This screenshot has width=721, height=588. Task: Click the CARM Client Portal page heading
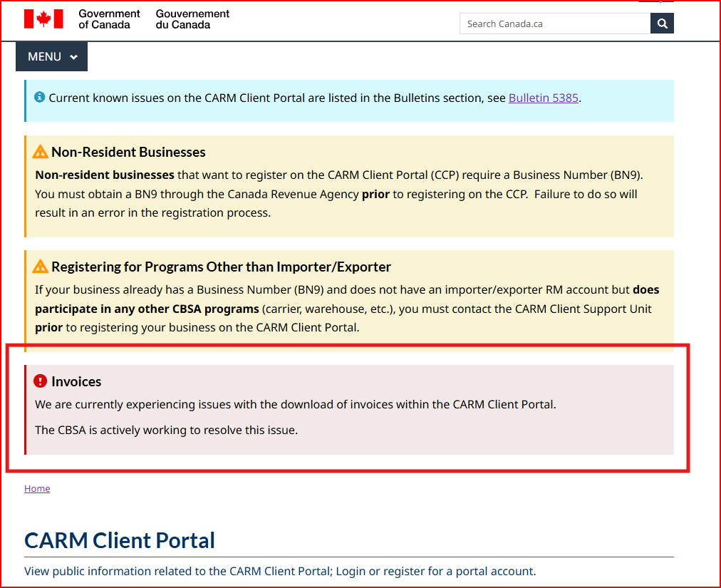(119, 540)
